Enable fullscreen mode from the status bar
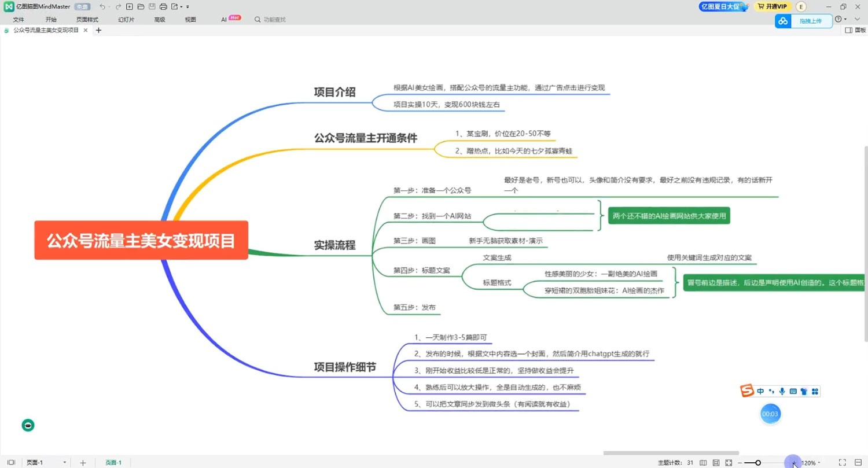Viewport: 868px width, 468px height. pyautogui.click(x=843, y=462)
